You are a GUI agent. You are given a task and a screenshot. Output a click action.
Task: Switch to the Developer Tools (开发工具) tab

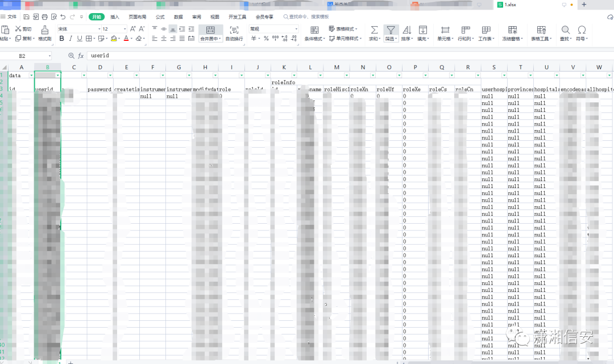pyautogui.click(x=237, y=17)
